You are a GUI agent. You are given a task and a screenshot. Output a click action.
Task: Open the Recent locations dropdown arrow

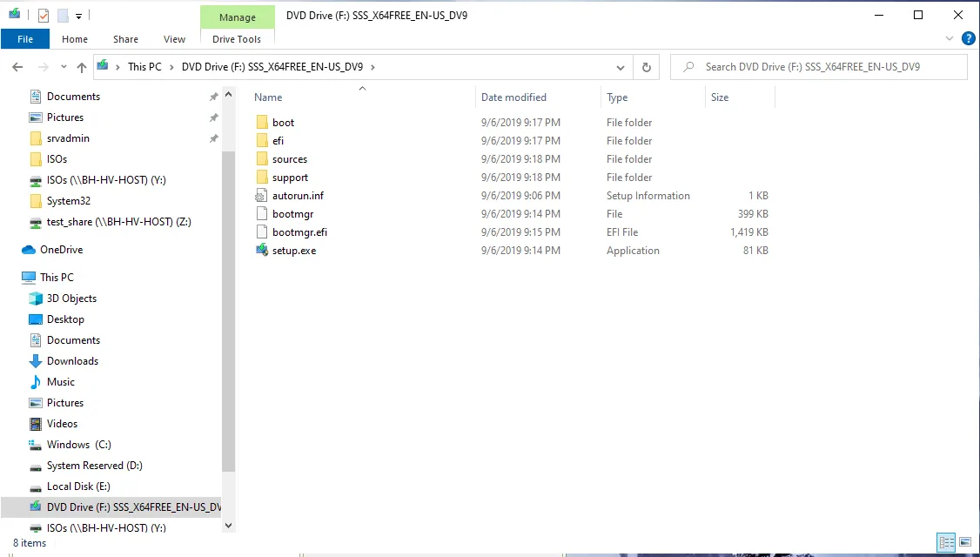[64, 67]
